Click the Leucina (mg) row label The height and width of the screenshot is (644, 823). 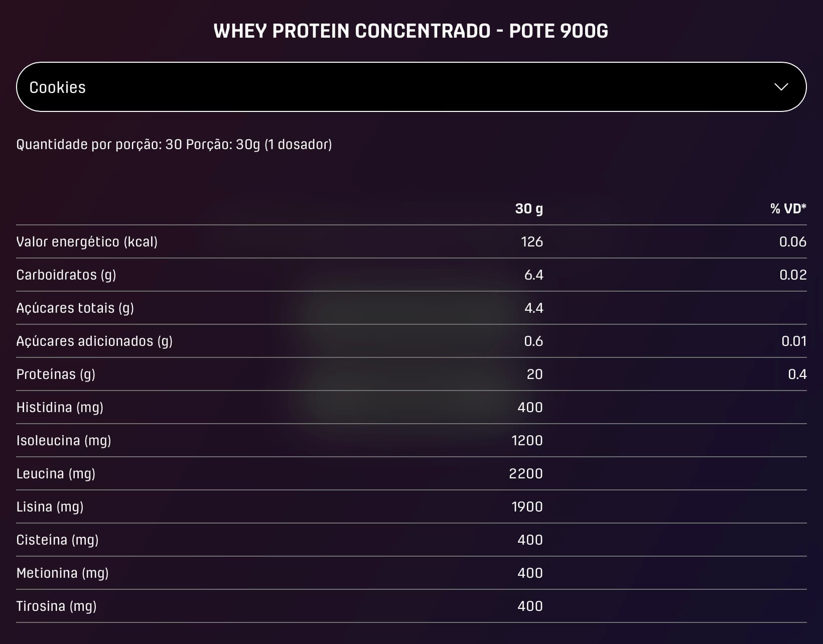(x=56, y=474)
